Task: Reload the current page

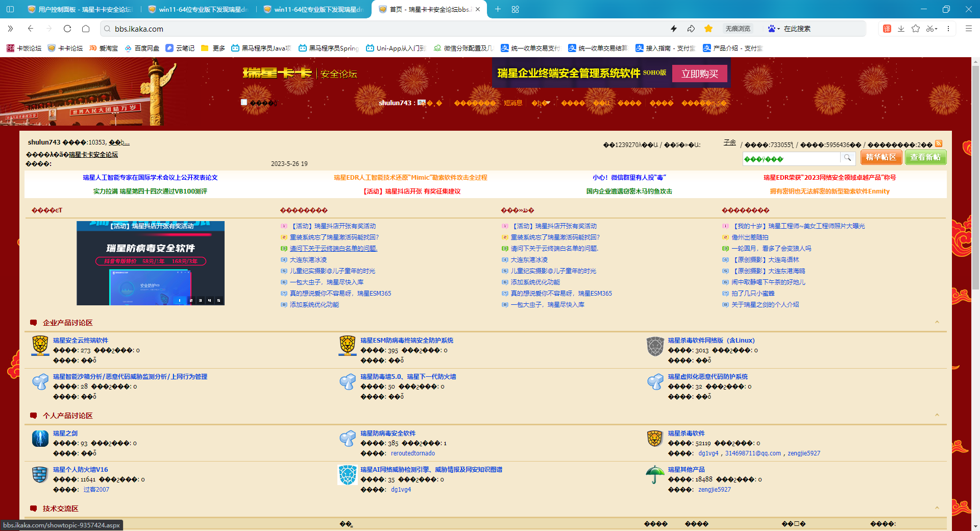Action: click(x=67, y=29)
